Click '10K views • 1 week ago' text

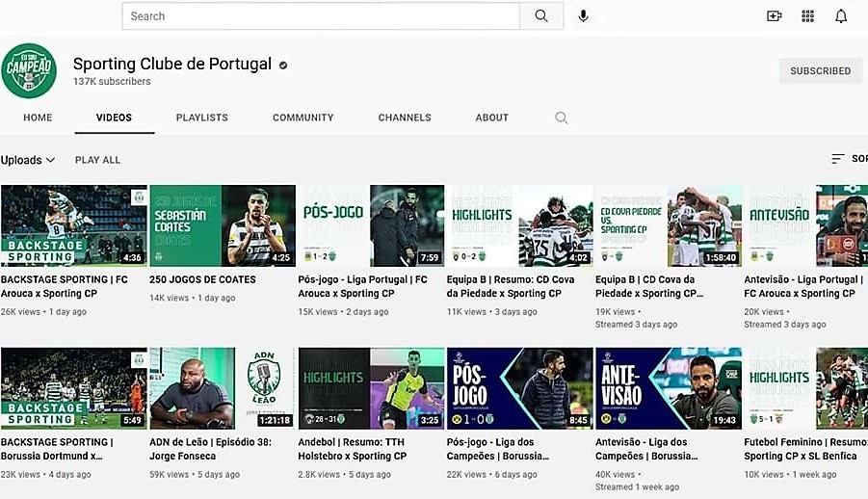click(791, 475)
